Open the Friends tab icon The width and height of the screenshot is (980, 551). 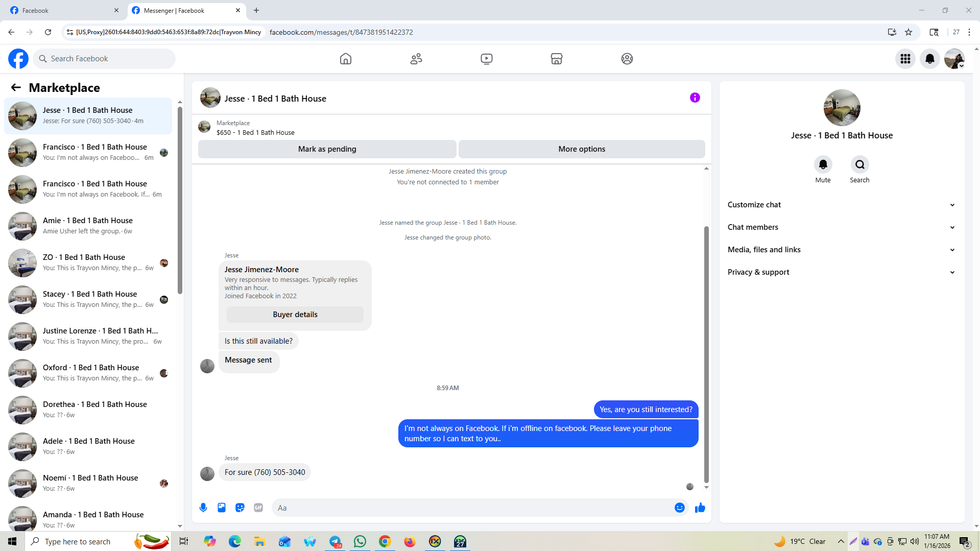click(416, 59)
